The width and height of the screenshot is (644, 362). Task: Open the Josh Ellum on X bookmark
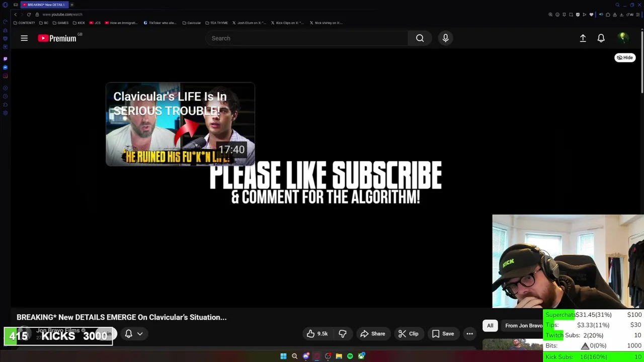pyautogui.click(x=249, y=23)
